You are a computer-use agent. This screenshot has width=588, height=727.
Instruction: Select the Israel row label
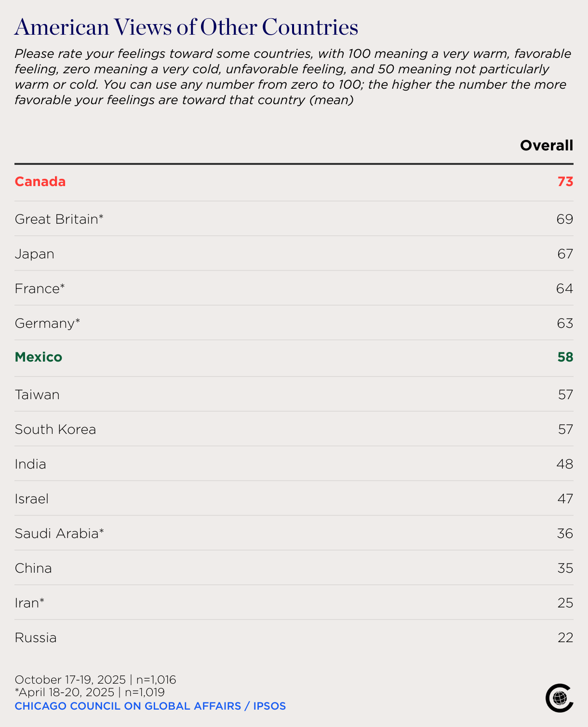(32, 499)
